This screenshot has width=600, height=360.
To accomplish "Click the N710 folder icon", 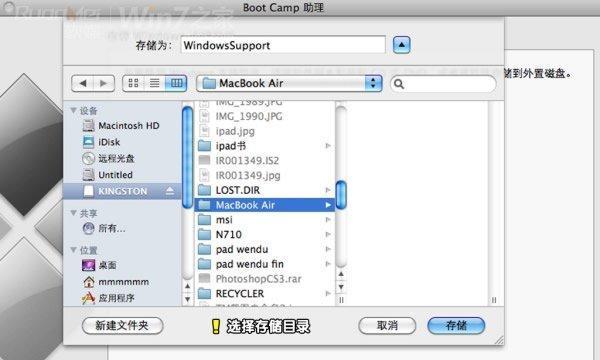I will click(204, 235).
